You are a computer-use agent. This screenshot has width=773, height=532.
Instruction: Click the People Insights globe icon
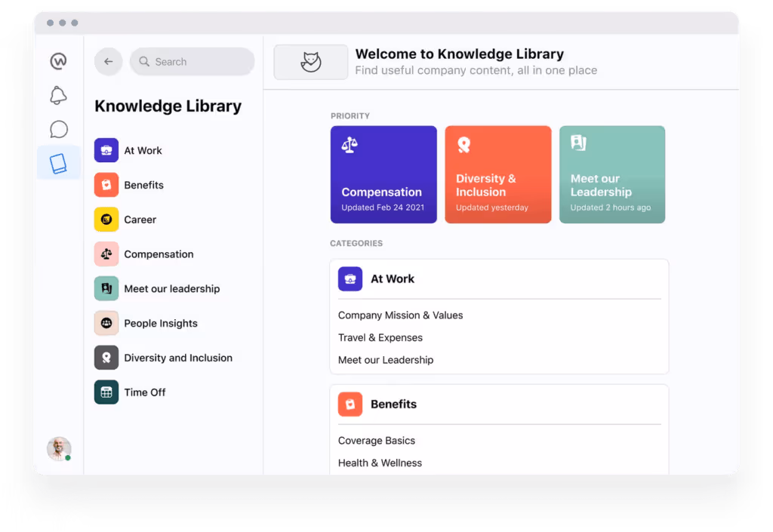tap(105, 323)
